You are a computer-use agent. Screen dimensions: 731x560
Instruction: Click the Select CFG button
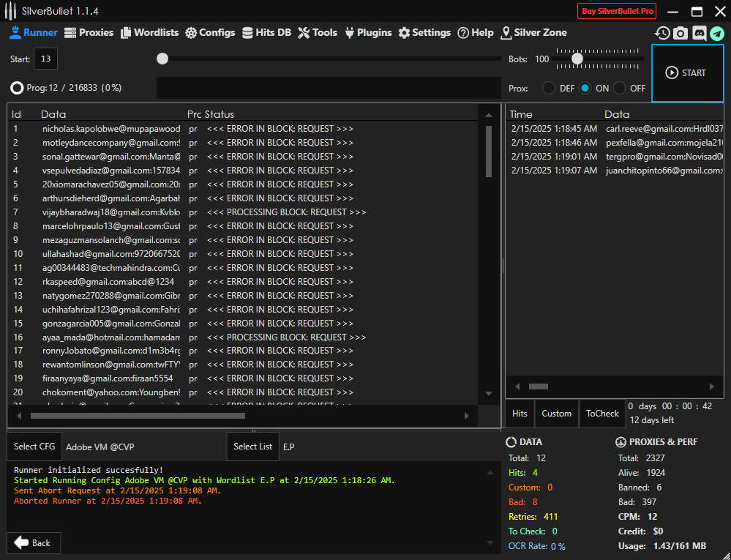[x=34, y=447]
